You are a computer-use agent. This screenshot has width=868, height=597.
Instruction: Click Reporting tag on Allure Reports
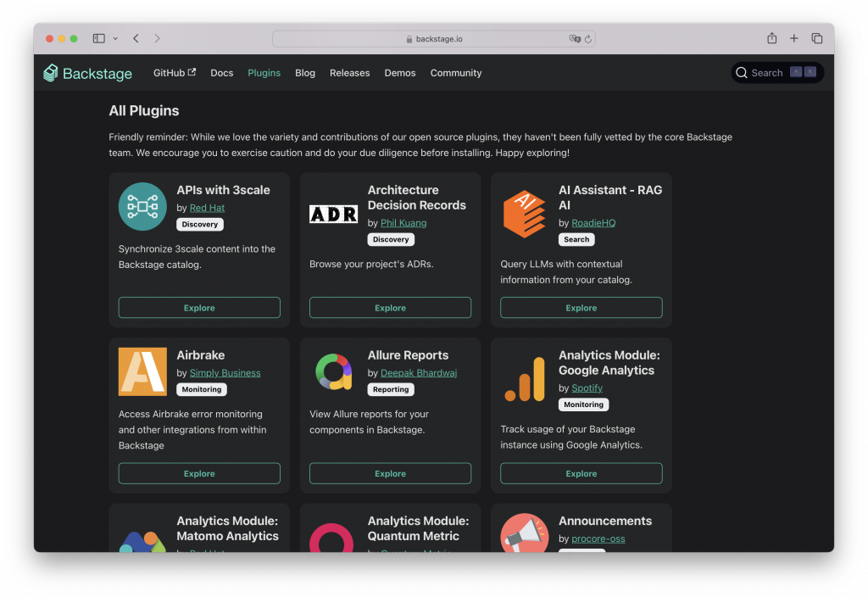pos(391,389)
